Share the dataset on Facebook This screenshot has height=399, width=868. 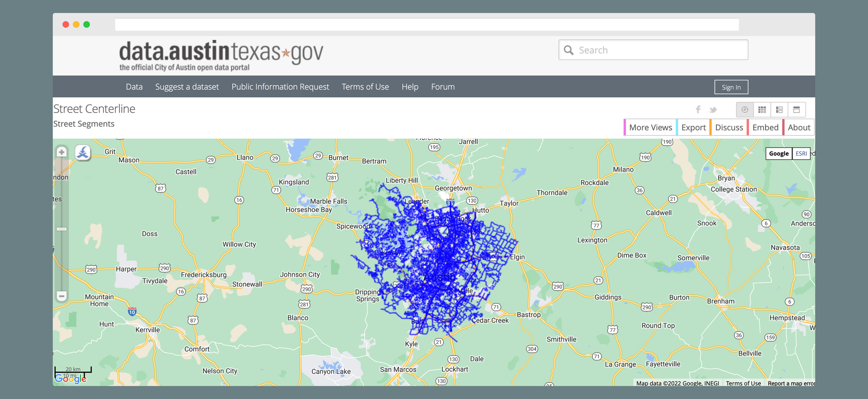tap(698, 109)
